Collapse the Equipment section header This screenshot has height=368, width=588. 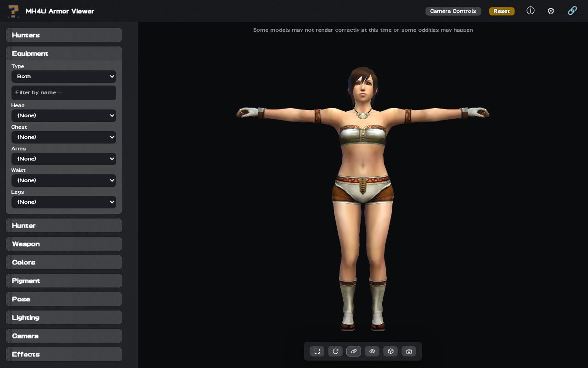tap(64, 53)
